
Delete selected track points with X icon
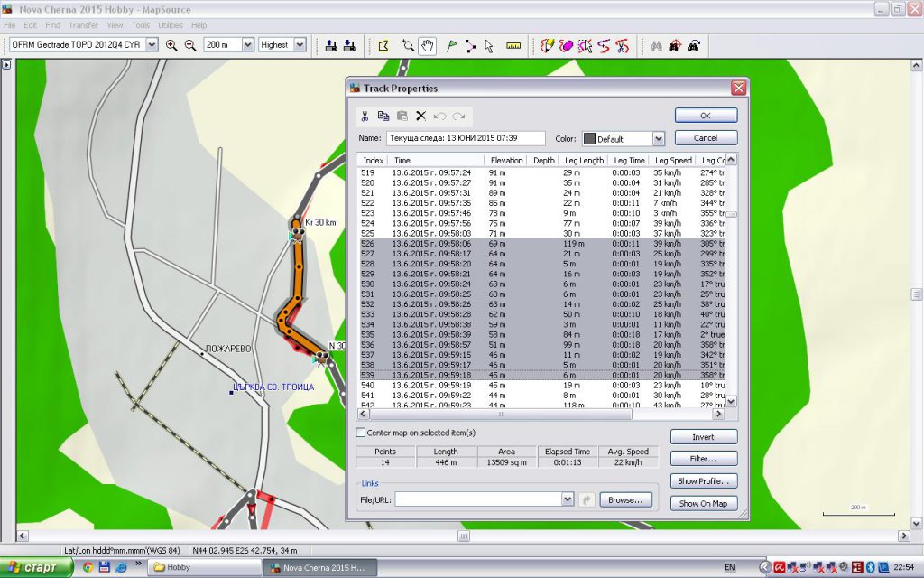[x=420, y=117]
